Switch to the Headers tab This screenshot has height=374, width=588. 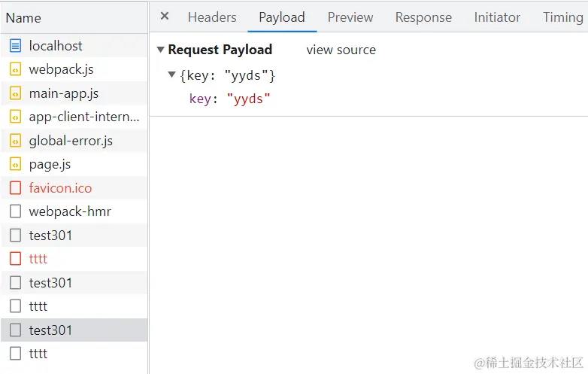(212, 17)
